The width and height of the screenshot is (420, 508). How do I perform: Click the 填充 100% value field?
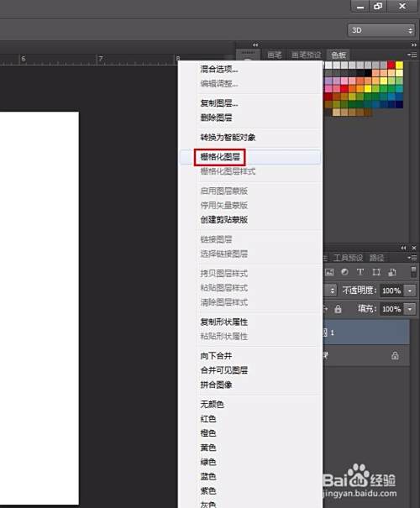coord(391,309)
